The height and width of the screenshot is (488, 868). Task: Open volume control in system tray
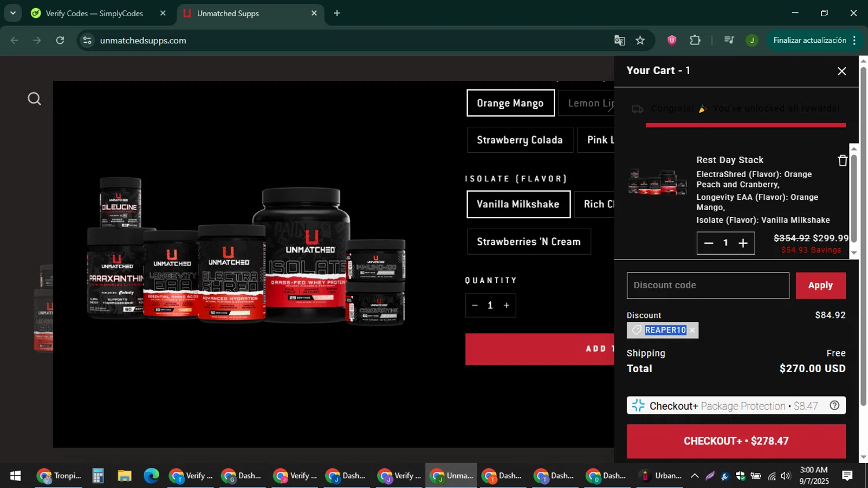[785, 476]
